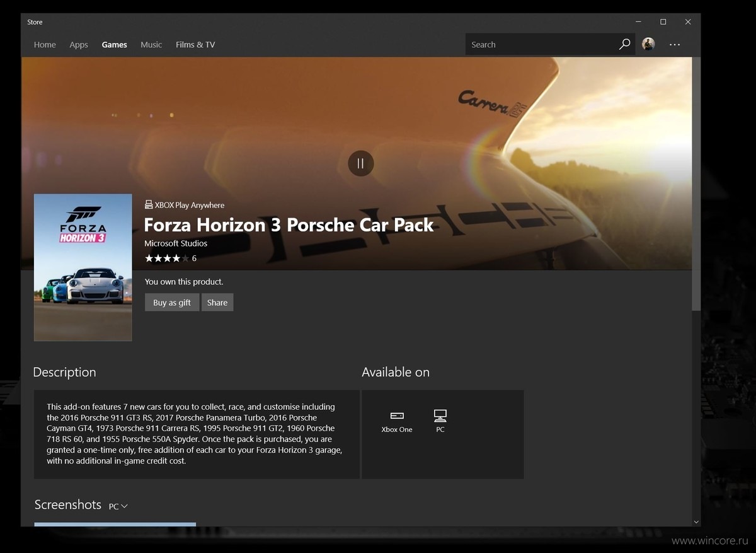Click the Xbox Play Anywhere badge

185,205
